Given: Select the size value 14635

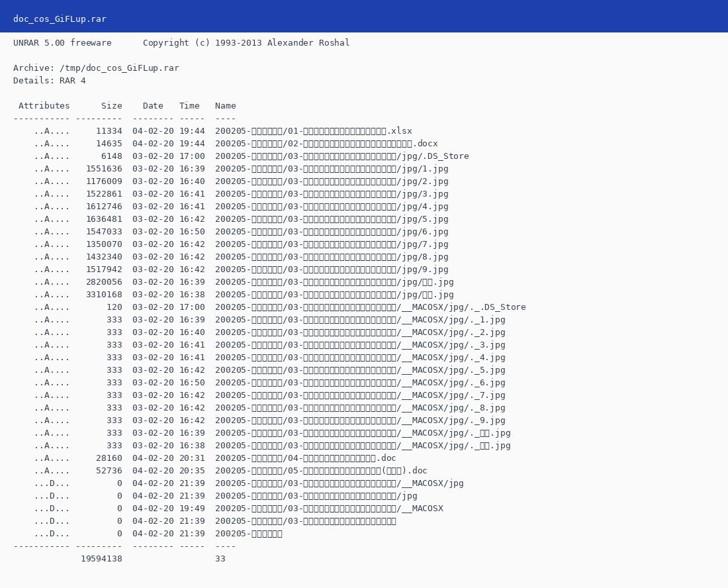Looking at the screenshot, I should coord(109,144).
